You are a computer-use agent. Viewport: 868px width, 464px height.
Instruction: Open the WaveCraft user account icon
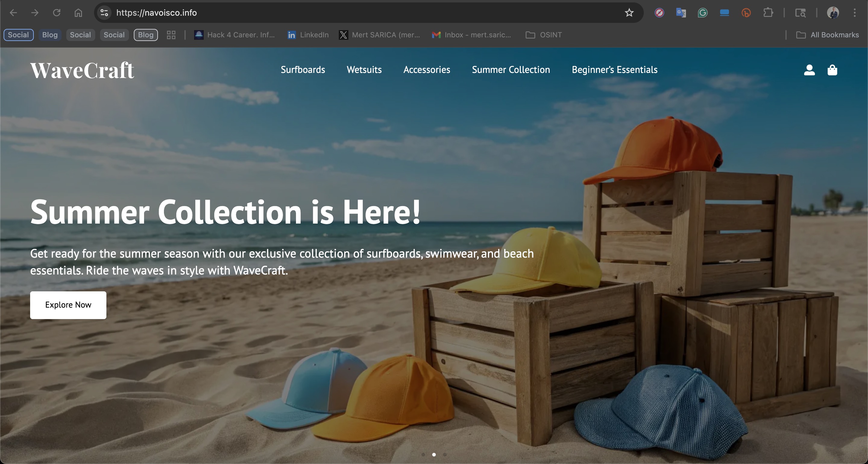click(x=809, y=70)
